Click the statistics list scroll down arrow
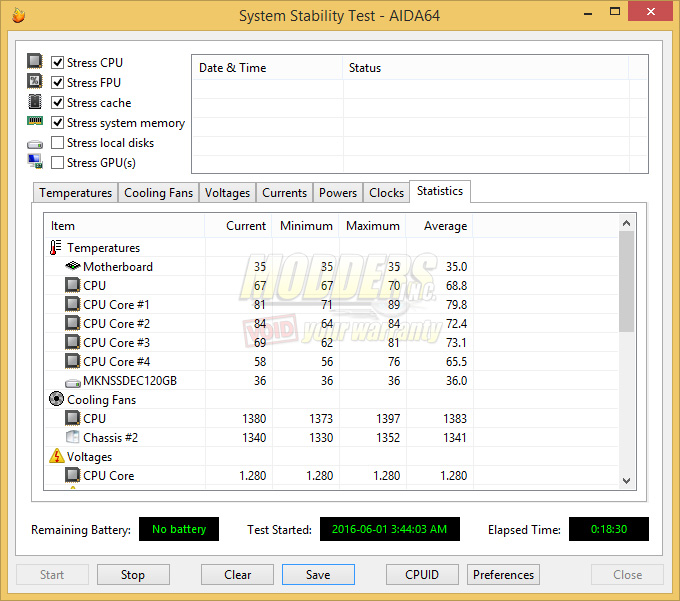This screenshot has height=601, width=680. pyautogui.click(x=626, y=480)
